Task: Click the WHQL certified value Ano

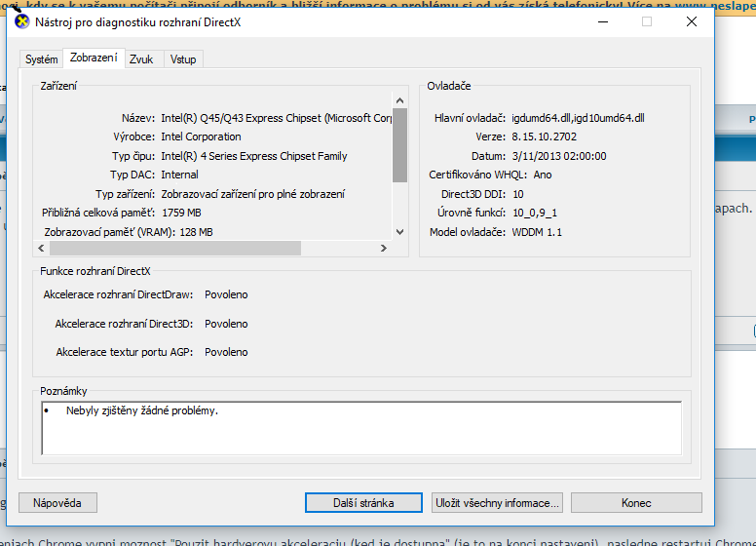Action: tap(543, 175)
